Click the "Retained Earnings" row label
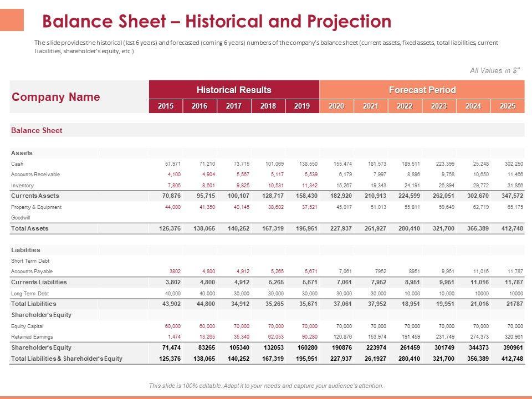 (x=32, y=336)
